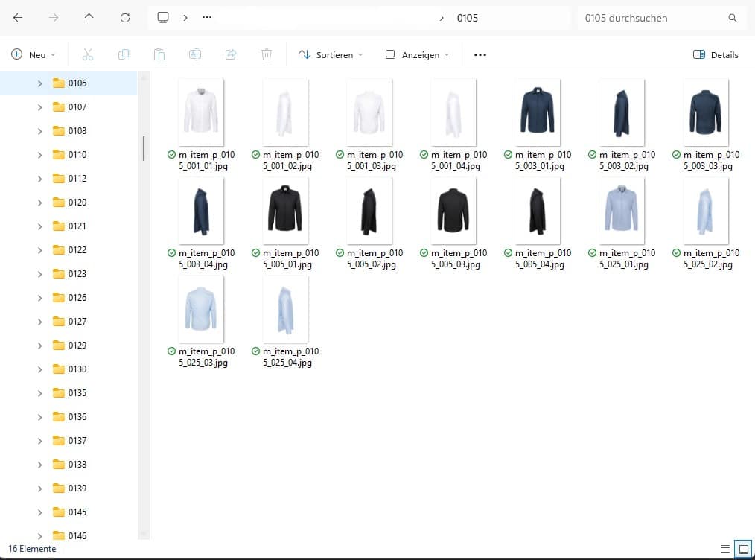
Task: Open the three-dots more options menu
Action: click(x=480, y=54)
